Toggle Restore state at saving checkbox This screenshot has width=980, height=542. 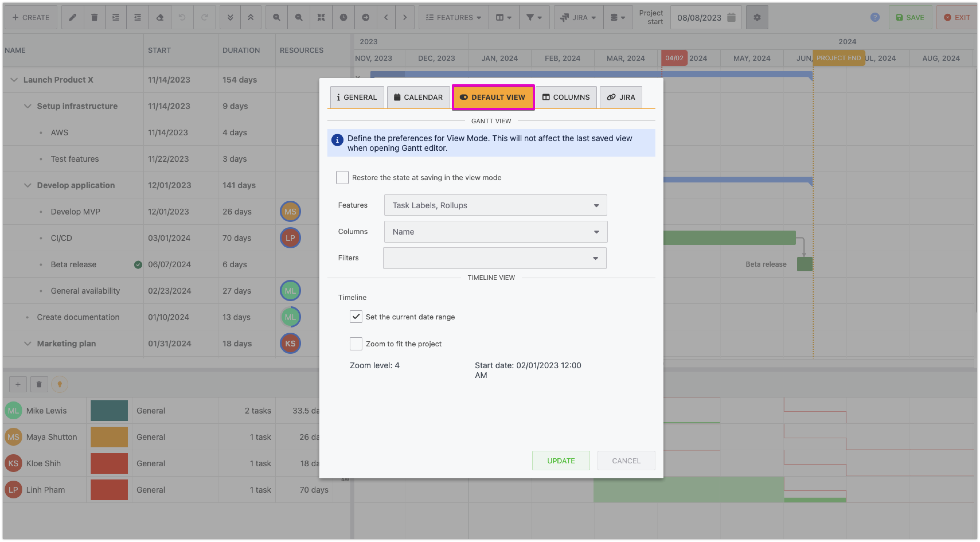tap(342, 177)
